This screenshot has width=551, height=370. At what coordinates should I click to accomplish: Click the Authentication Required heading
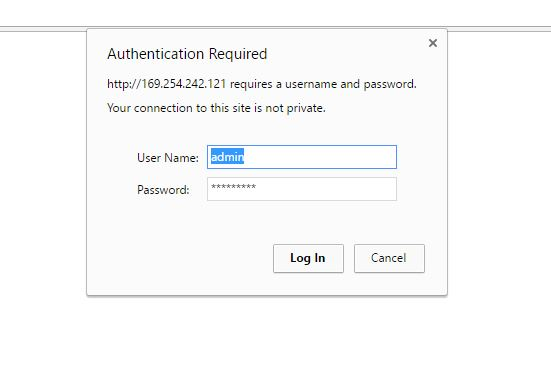coord(187,54)
